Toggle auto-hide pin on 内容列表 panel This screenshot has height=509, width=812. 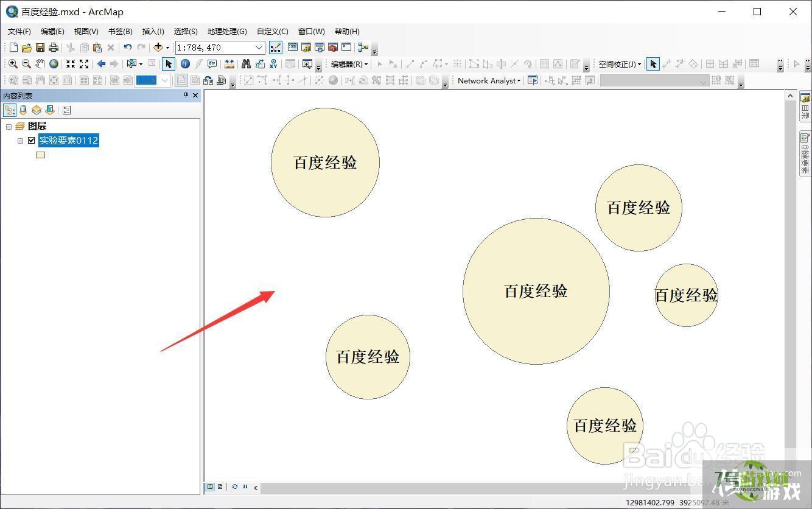[x=186, y=96]
